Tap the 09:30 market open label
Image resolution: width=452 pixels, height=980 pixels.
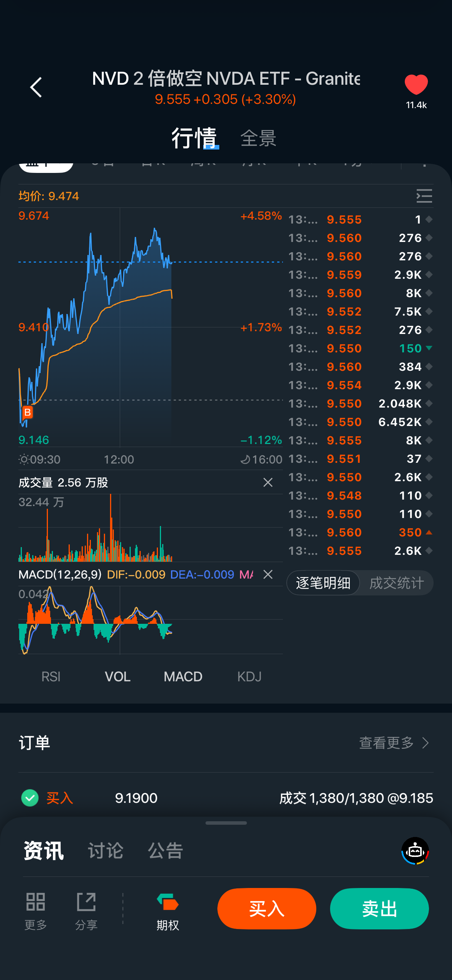click(x=39, y=459)
